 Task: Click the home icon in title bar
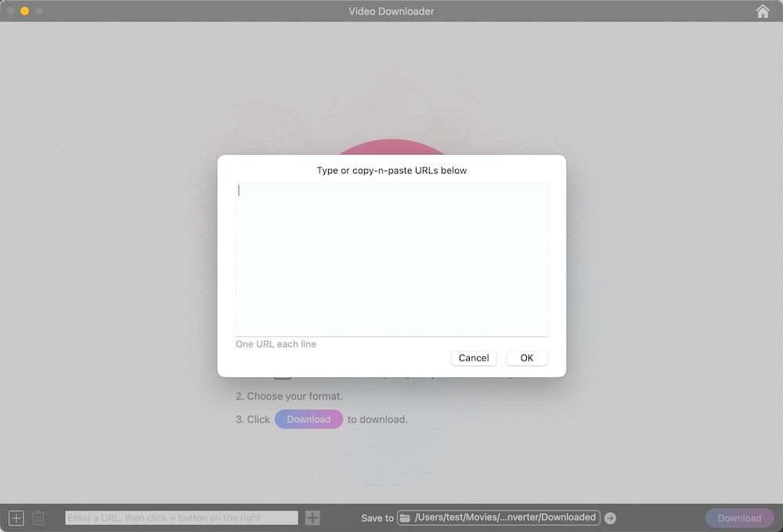763,12
